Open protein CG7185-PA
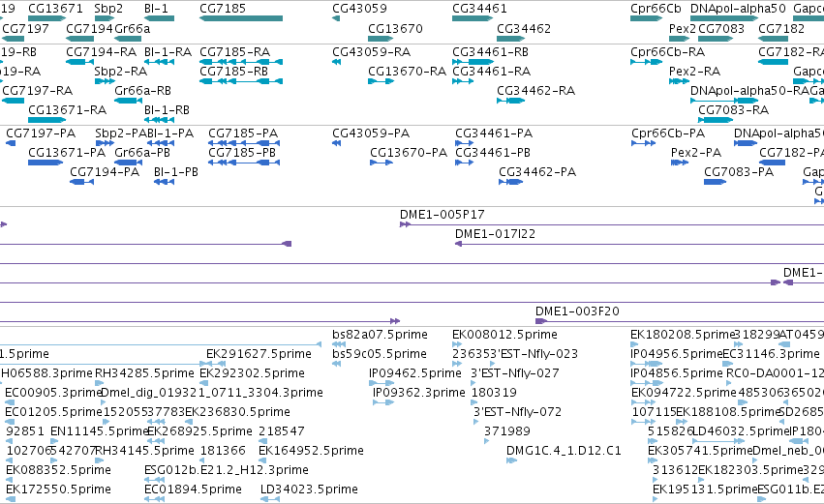824x504 pixels. [244, 143]
